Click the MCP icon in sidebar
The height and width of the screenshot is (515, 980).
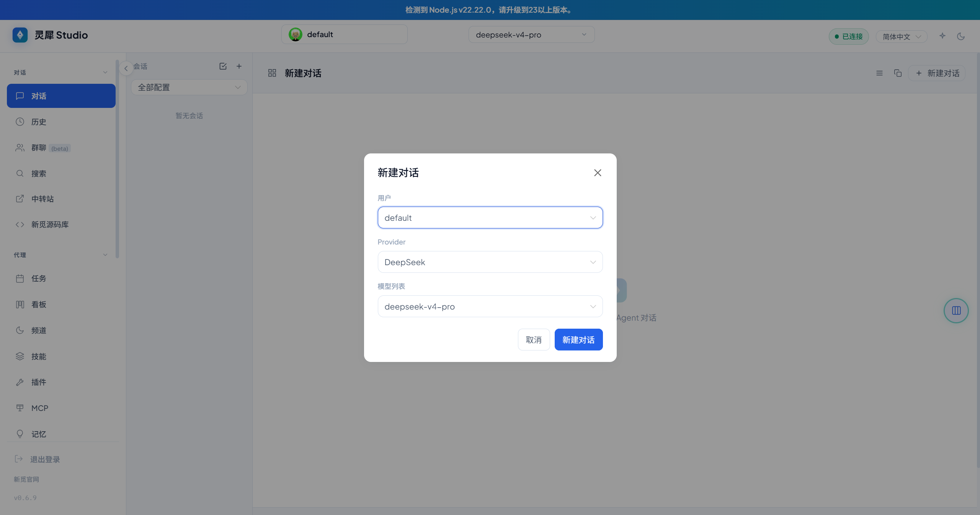(x=20, y=408)
